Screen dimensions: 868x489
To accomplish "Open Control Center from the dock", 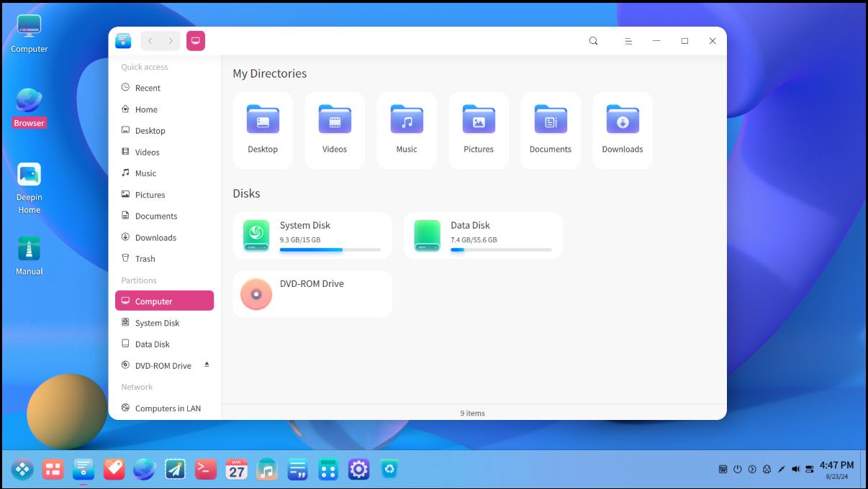I will tap(358, 469).
